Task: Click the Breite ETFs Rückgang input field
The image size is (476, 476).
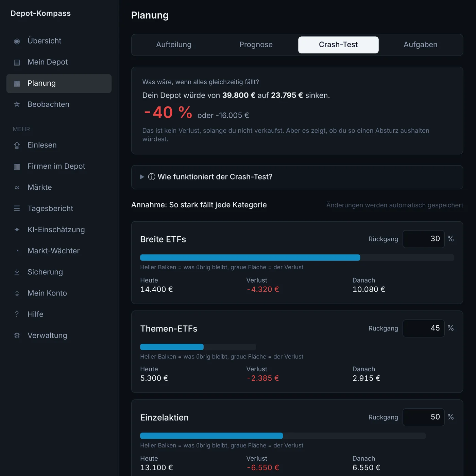Action: point(424,239)
